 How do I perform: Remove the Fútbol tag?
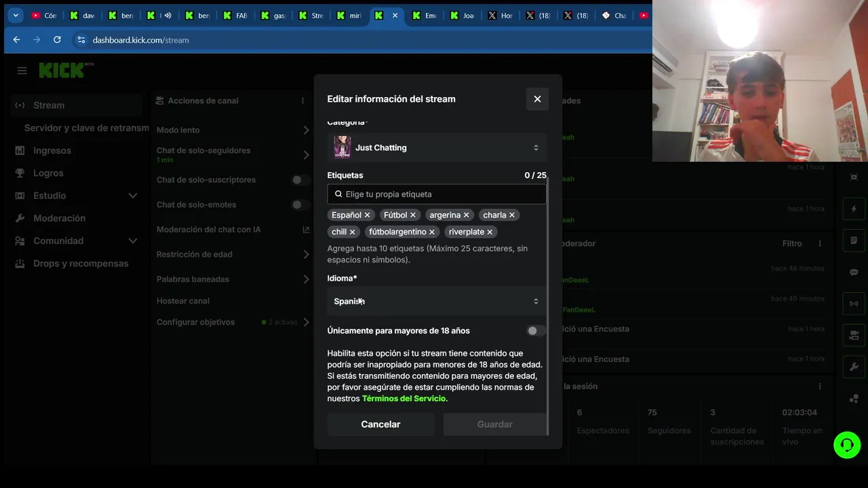point(413,215)
